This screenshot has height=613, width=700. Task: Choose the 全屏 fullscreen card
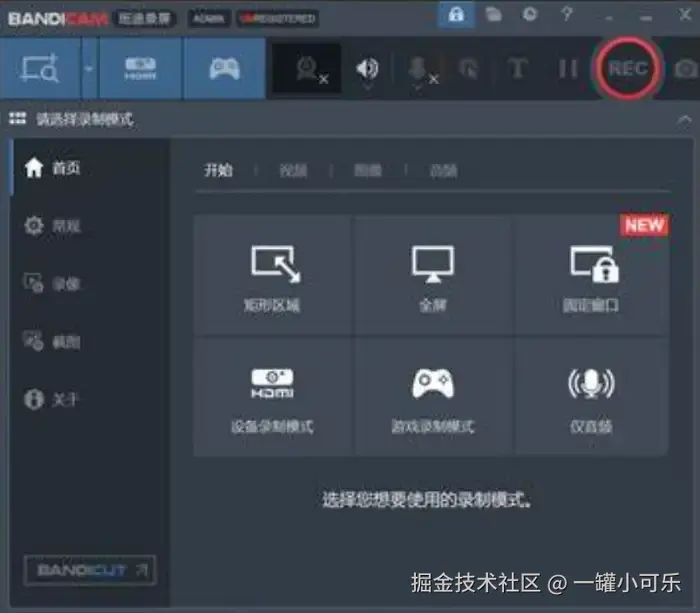(x=433, y=275)
